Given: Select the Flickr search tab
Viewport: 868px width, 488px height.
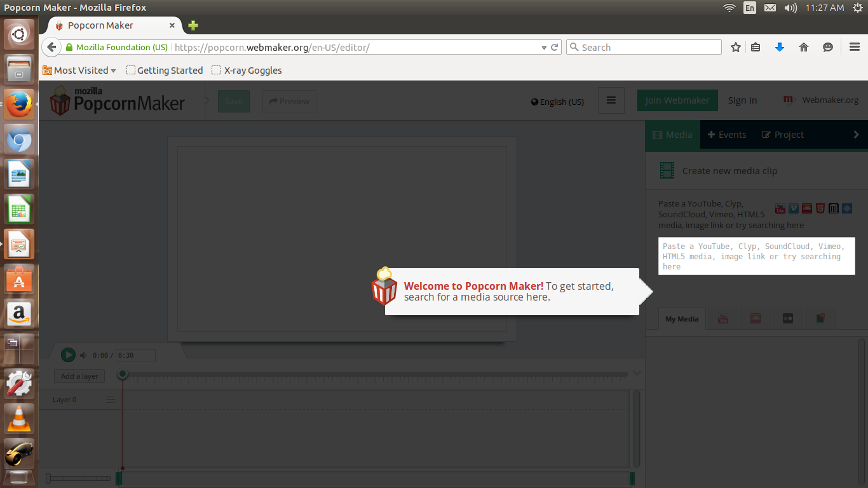Looking at the screenshot, I should [x=788, y=319].
